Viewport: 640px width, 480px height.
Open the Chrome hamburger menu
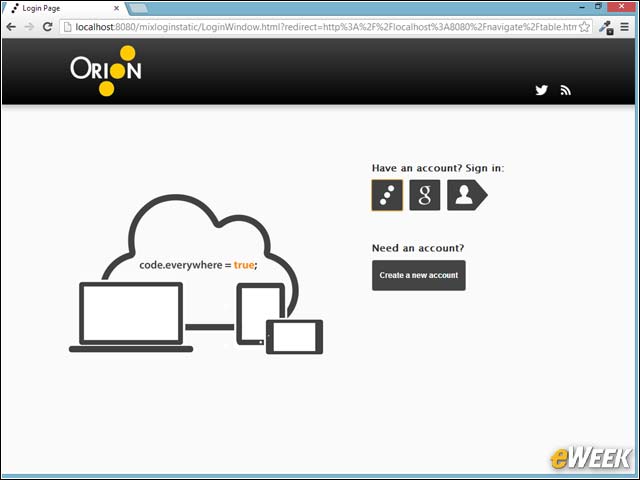click(x=624, y=27)
